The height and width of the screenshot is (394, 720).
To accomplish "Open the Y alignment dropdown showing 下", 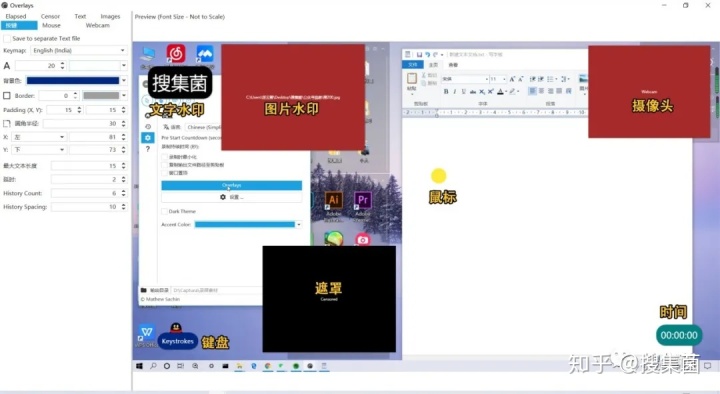I will pos(39,150).
